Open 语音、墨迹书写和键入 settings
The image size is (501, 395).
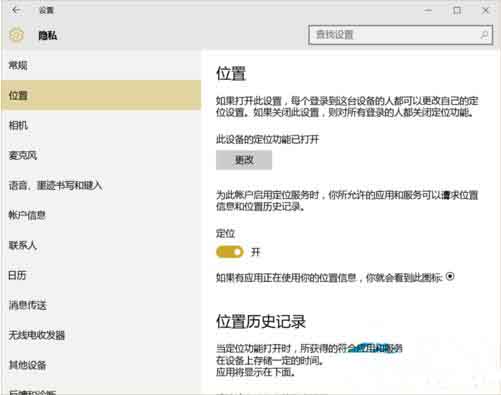101,185
